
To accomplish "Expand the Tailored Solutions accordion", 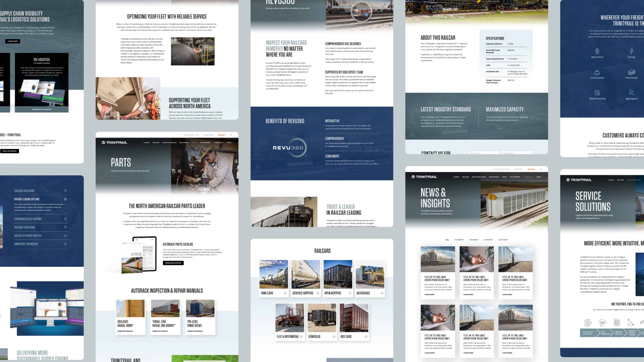I will pos(65,191).
